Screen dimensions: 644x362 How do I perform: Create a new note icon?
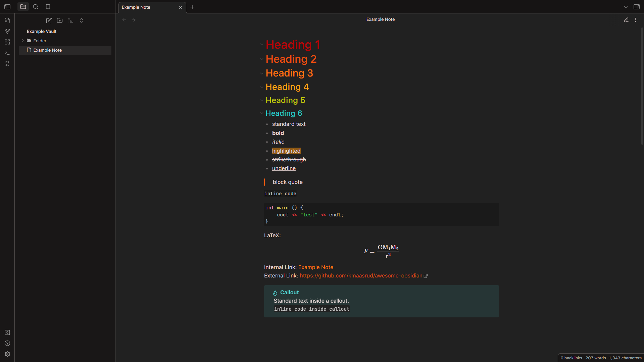point(49,20)
